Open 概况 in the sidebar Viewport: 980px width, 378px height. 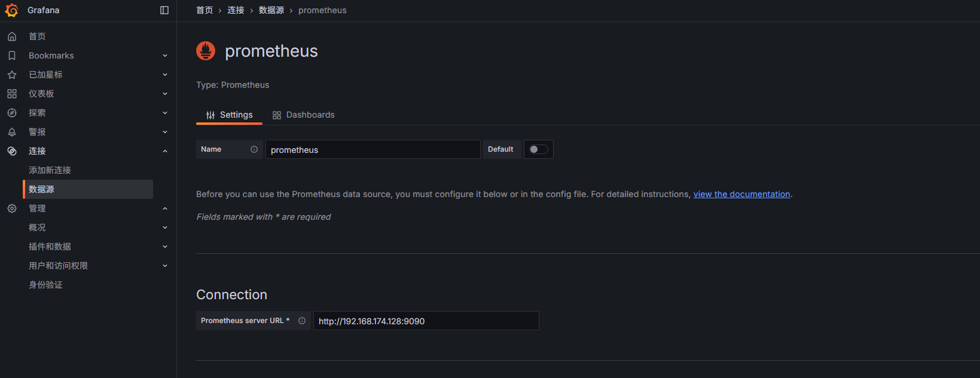[37, 228]
